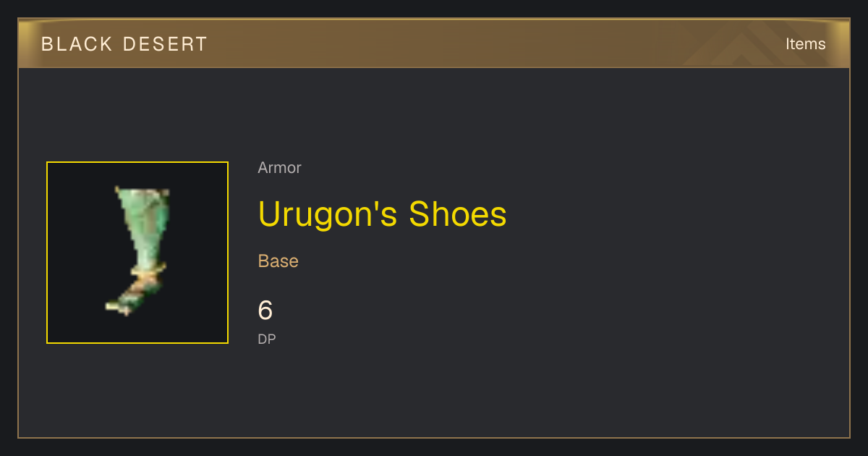868x456 pixels.
Task: Click the Urugon's Shoes item name
Action: point(382,214)
